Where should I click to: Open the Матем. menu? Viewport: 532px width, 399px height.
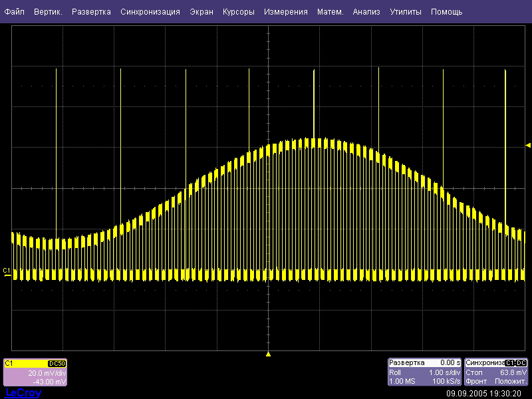331,12
